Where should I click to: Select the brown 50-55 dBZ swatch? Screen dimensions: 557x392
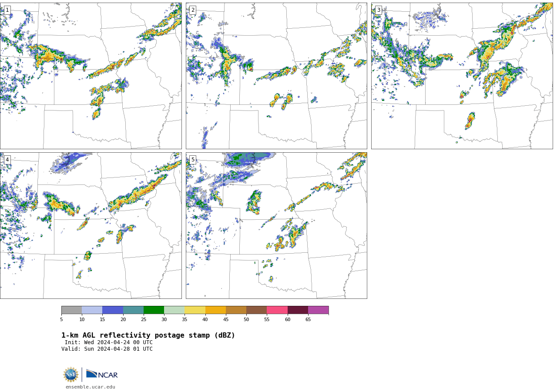[x=256, y=310]
